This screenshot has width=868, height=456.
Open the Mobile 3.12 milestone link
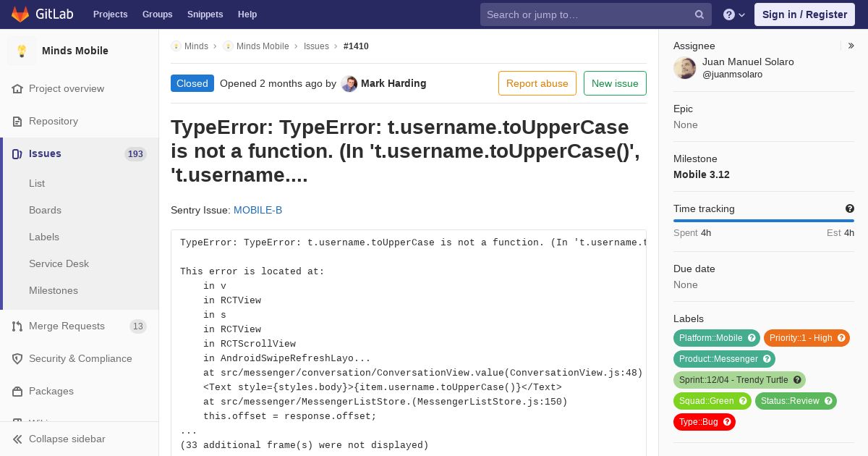[702, 174]
